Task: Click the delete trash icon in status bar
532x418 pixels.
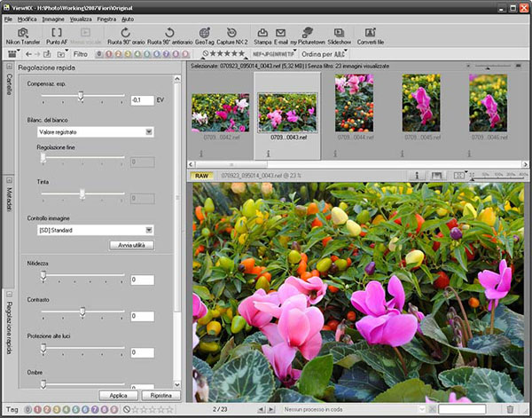Action: click(510, 409)
